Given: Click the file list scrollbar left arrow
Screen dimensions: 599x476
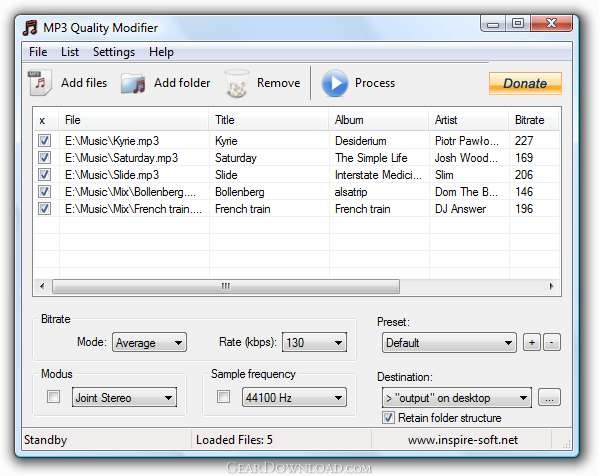Looking at the screenshot, I should click(42, 286).
